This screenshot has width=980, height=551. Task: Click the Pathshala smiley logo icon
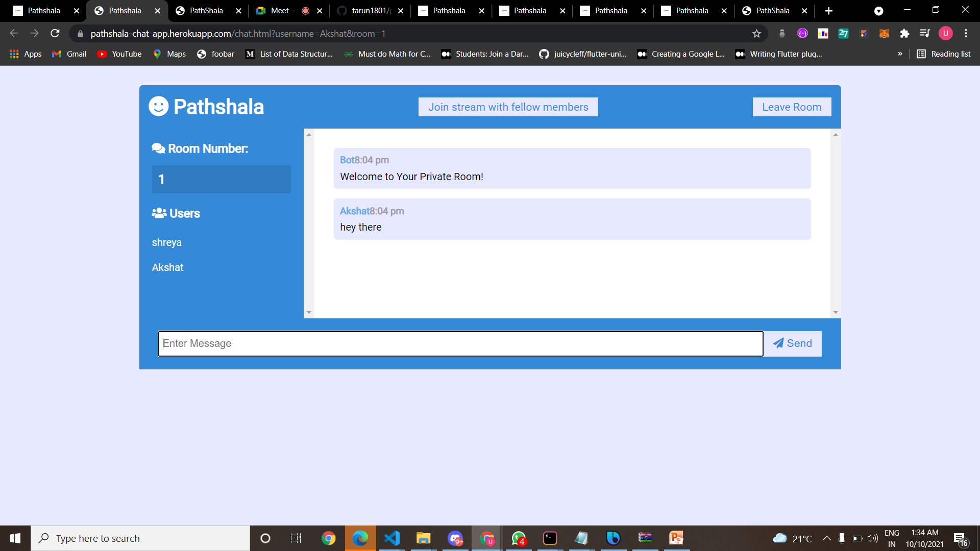tap(158, 106)
